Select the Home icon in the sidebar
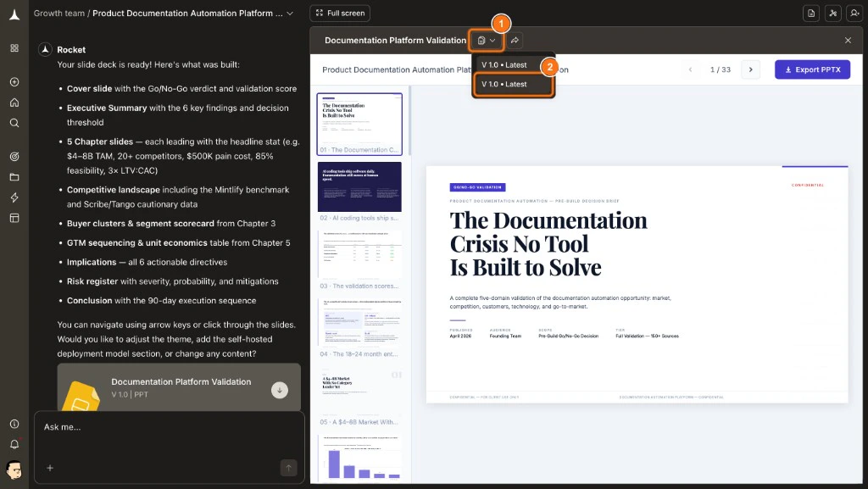This screenshot has width=868, height=489. (x=14, y=103)
